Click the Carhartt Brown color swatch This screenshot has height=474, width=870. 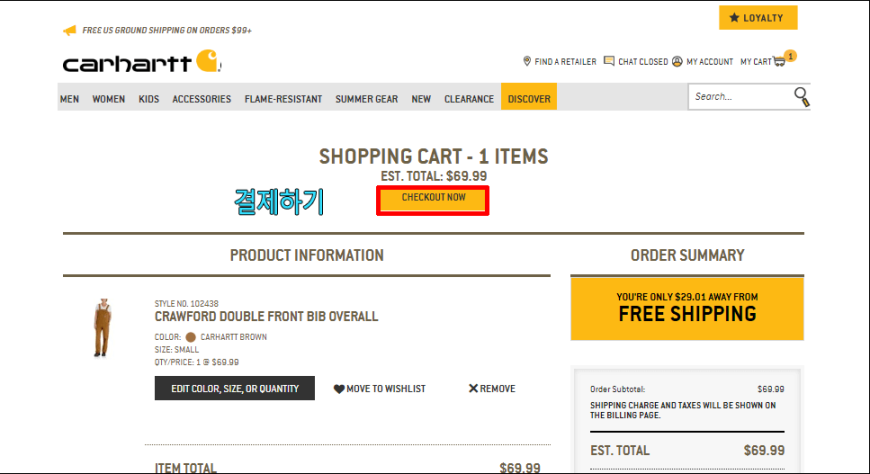190,337
